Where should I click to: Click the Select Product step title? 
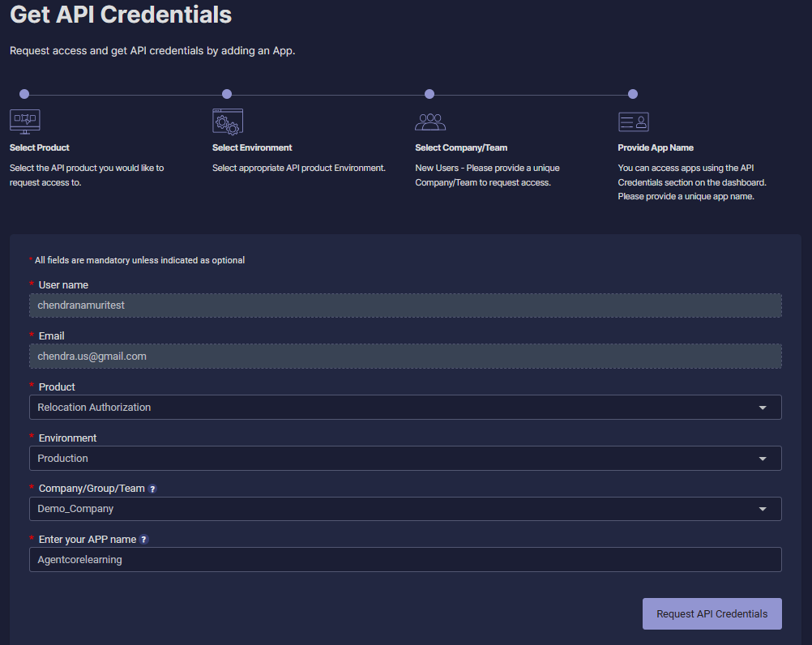coord(40,147)
